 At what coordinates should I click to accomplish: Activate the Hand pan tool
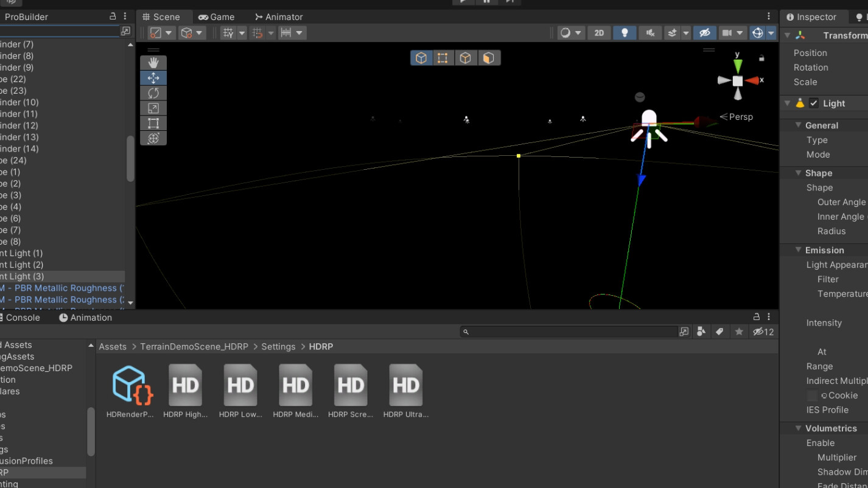tap(153, 62)
